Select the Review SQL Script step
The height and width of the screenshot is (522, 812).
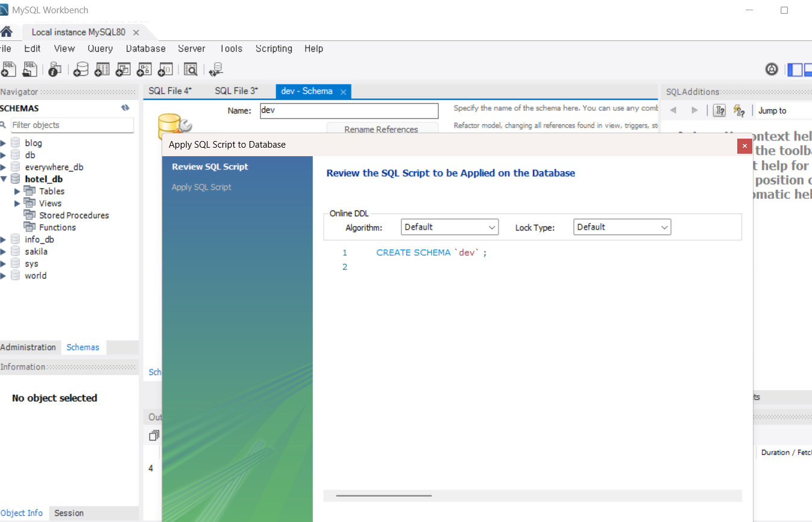(210, 167)
